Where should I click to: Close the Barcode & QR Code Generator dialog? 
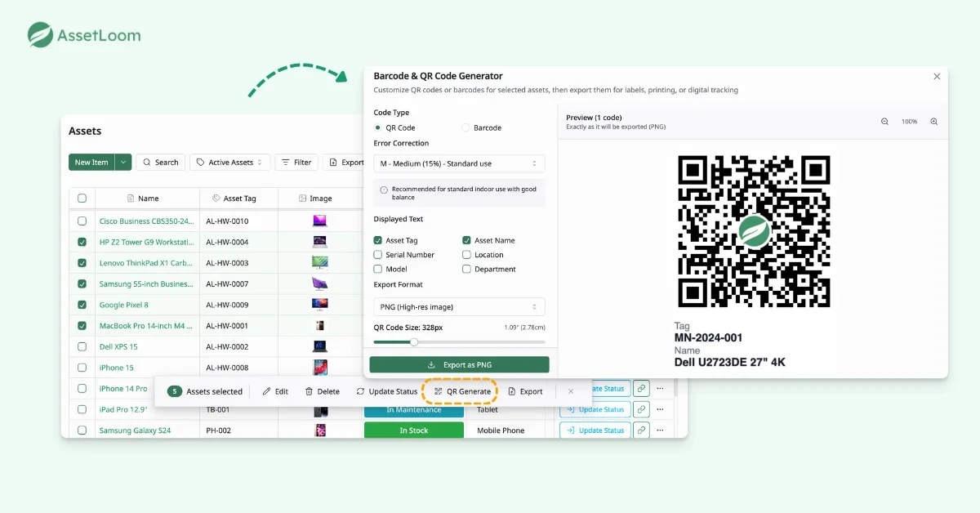coord(937,76)
